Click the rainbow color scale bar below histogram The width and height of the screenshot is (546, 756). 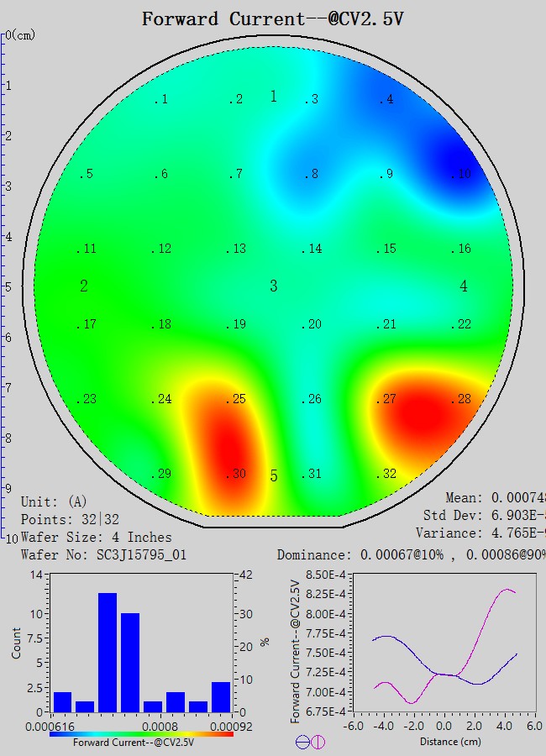coord(141,733)
